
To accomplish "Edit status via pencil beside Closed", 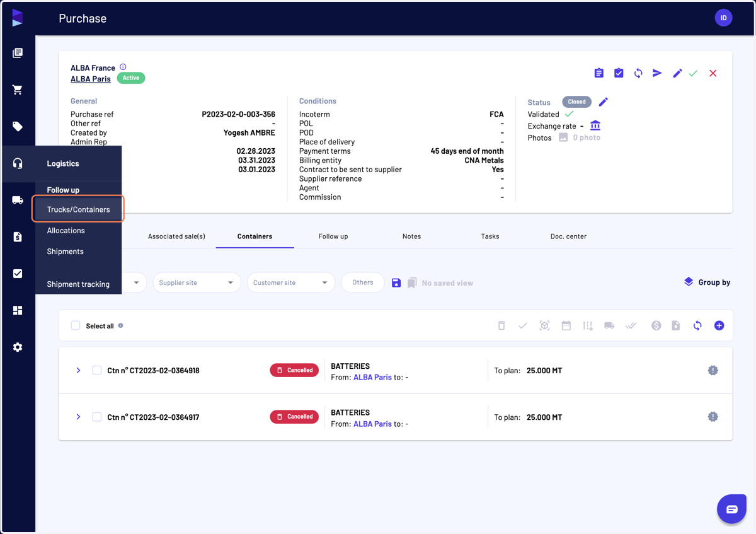I will tap(603, 102).
